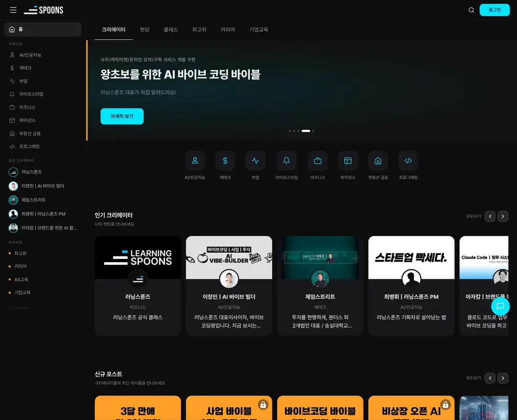Open the 이창민 AI 바이브 빌더 card
Screen dimensions: 517x420
click(229, 286)
